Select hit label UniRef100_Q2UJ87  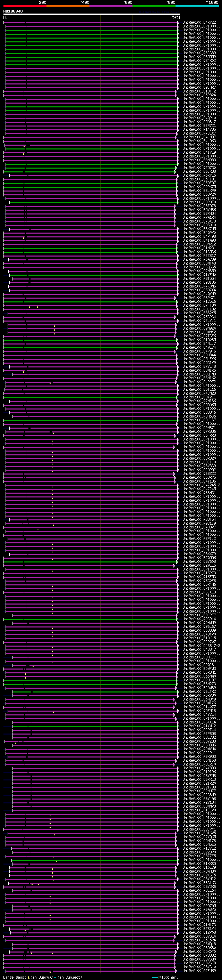point(199,680)
